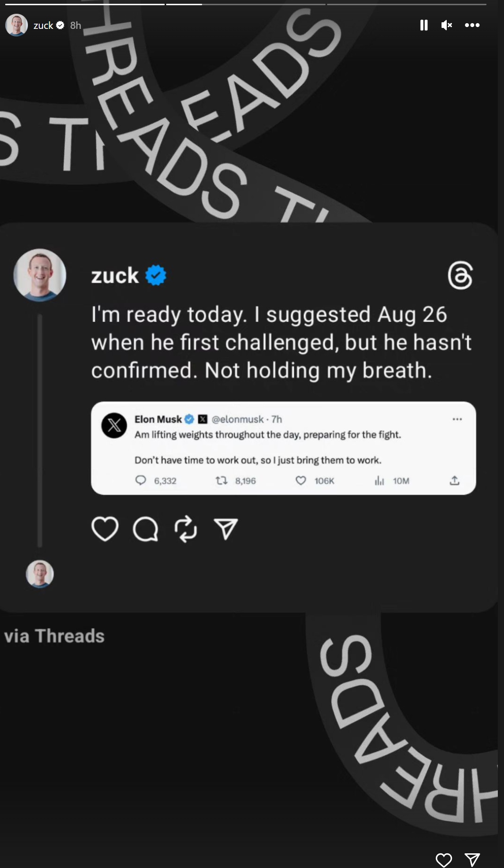Like the tweet showing 106K likes
Viewport: 504px width, 868px height.
[x=301, y=481]
